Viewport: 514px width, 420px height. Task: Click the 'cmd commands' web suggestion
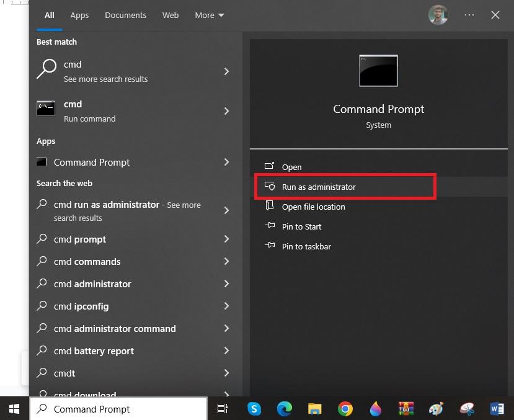[87, 261]
